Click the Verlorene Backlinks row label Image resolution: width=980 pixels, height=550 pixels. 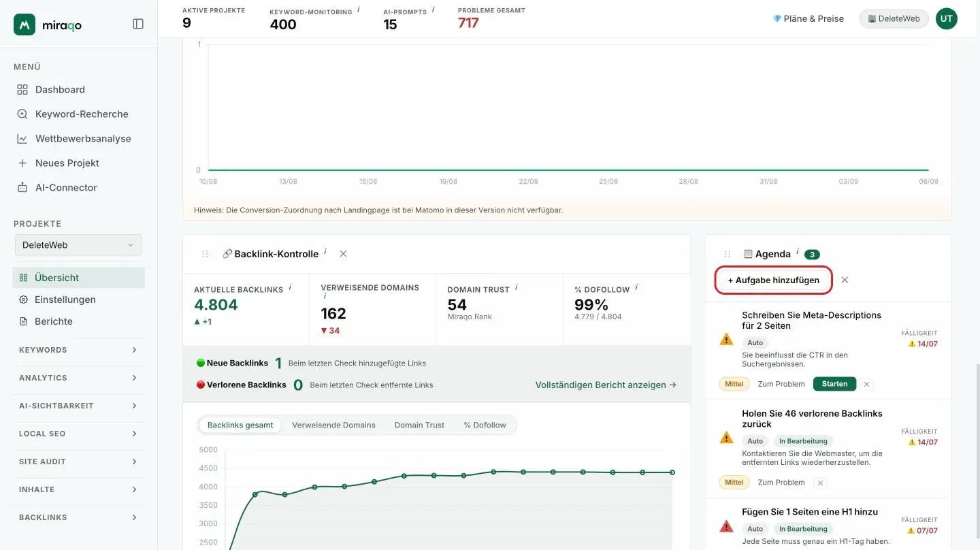(246, 385)
